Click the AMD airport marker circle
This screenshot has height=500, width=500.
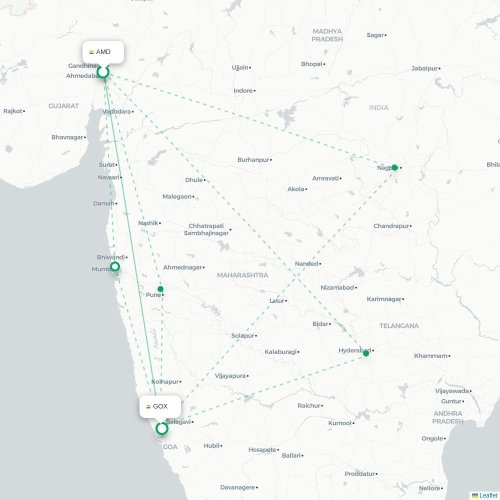point(103,72)
